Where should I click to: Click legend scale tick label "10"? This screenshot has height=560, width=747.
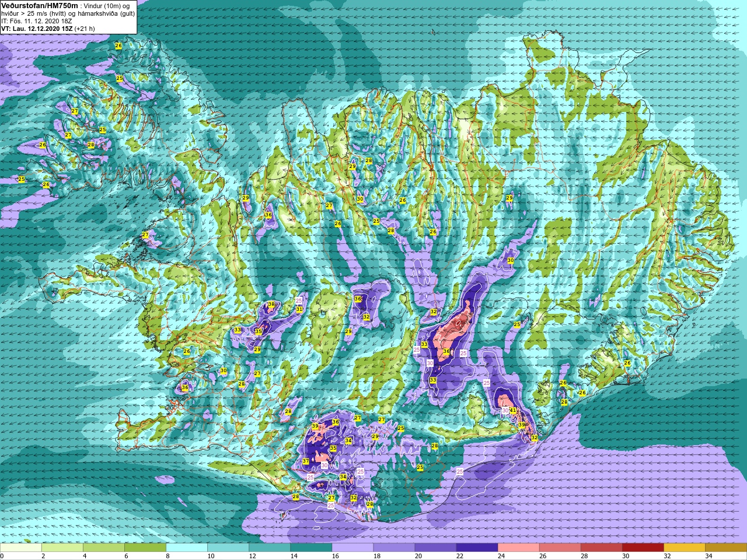[x=211, y=556]
